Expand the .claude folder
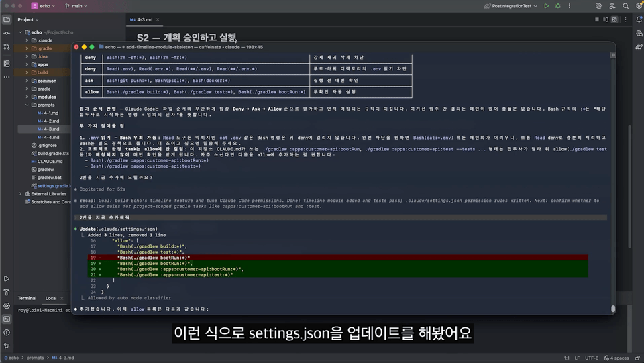 click(27, 40)
